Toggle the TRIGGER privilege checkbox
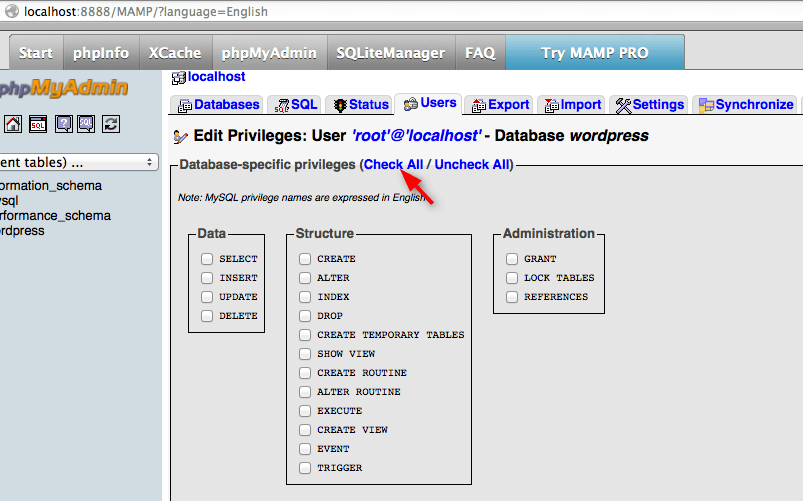The height and width of the screenshot is (501, 803). pyautogui.click(x=305, y=468)
